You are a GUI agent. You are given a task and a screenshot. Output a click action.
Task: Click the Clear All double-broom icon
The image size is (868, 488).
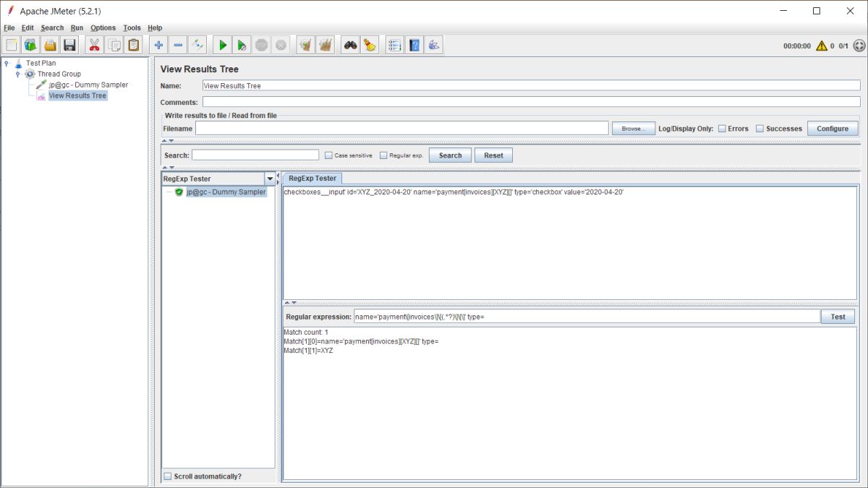coord(325,46)
